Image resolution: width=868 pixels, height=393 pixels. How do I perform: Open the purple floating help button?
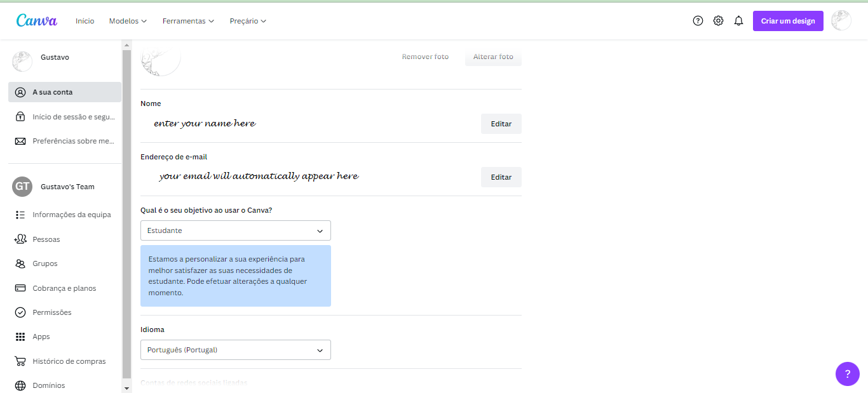point(847,374)
